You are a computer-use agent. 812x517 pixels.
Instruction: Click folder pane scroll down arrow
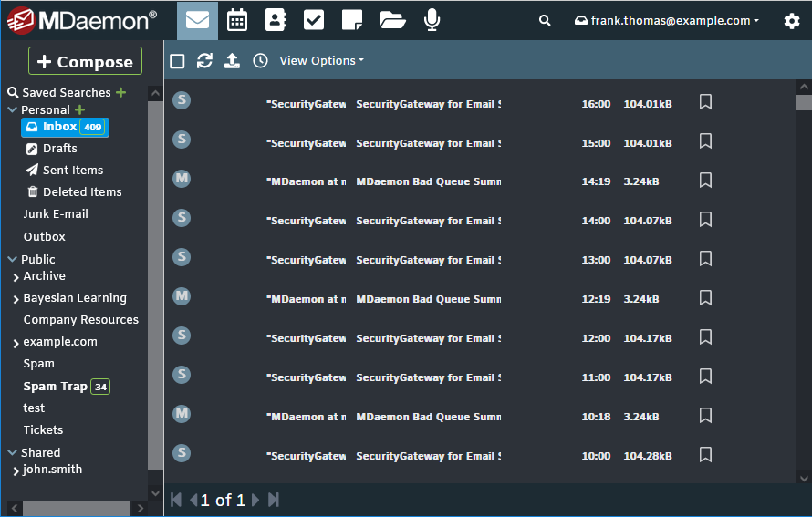point(155,493)
